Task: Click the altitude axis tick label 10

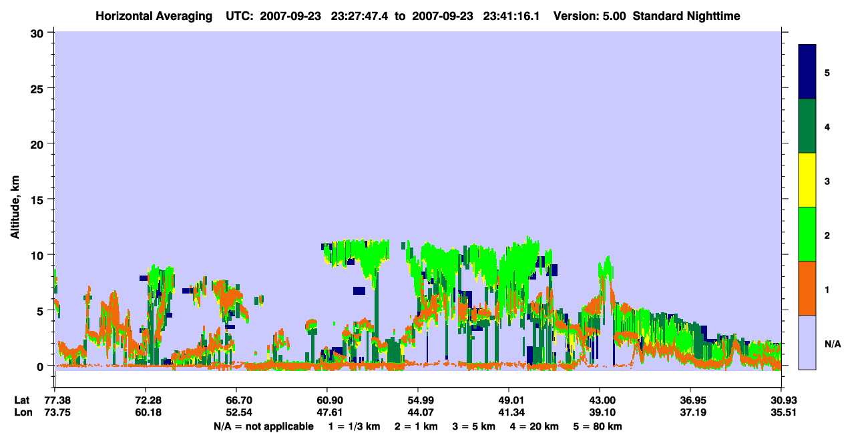Action: [x=39, y=255]
